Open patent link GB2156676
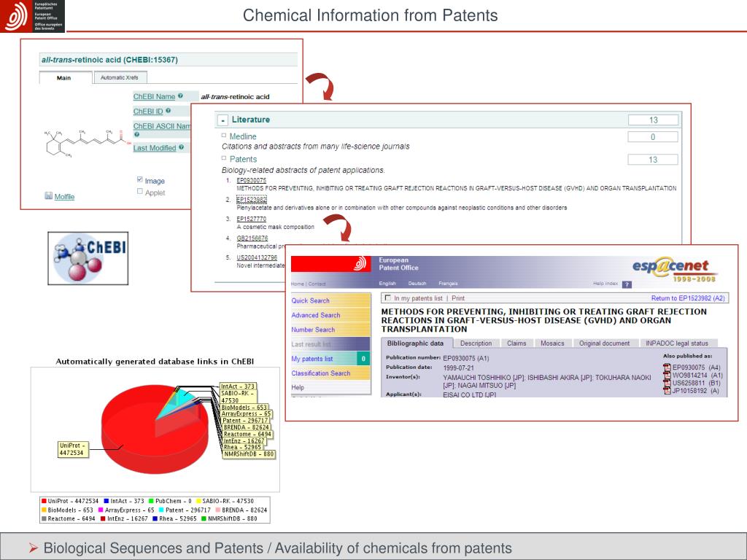 tap(252, 238)
